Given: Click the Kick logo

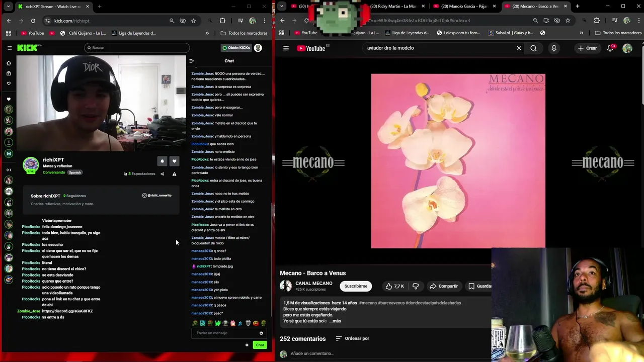Looking at the screenshot, I should 29,48.
